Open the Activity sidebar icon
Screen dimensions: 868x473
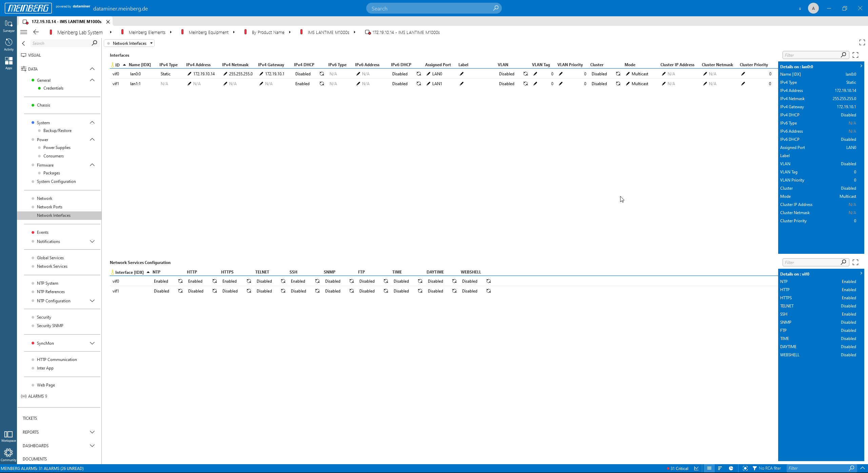8,44
